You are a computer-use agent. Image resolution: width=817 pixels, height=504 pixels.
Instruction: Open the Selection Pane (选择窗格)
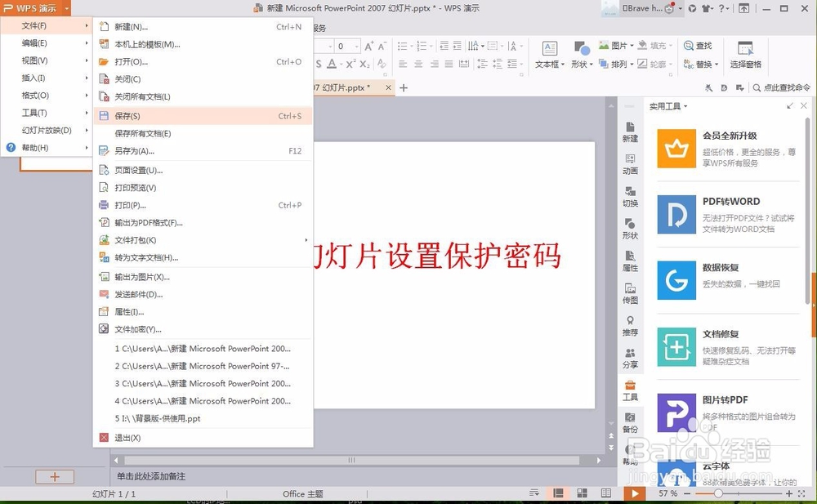(746, 55)
